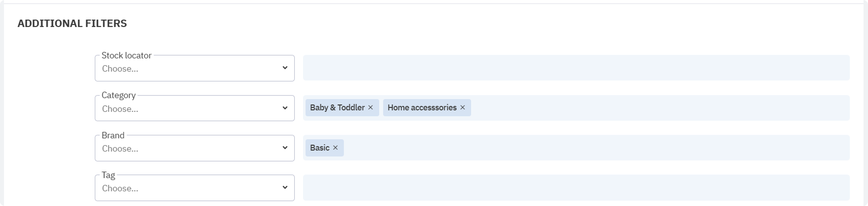Click the Stock locator chevron arrow
The width and height of the screenshot is (868, 206).
point(285,68)
